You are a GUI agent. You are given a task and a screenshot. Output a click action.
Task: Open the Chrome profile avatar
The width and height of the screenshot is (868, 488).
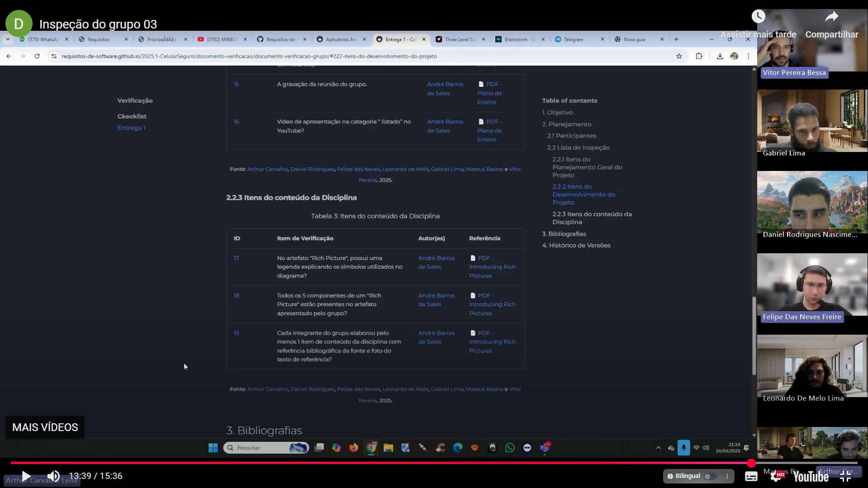click(x=734, y=56)
